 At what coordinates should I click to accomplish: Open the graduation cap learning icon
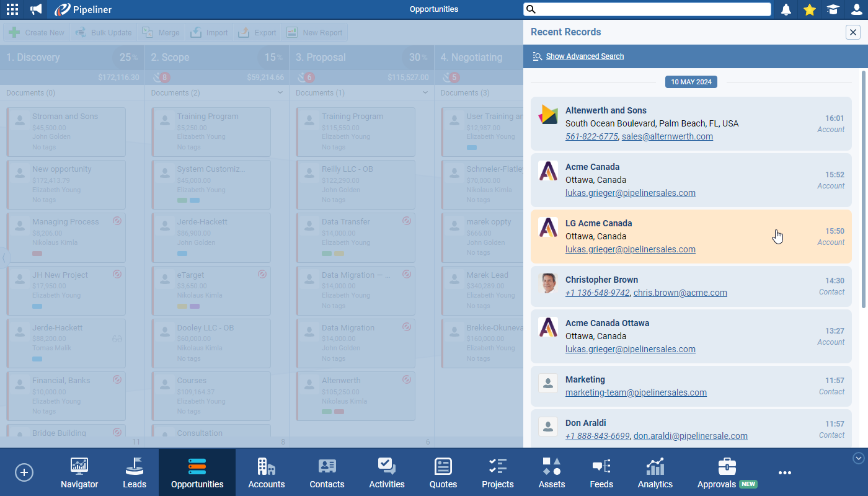(832, 9)
